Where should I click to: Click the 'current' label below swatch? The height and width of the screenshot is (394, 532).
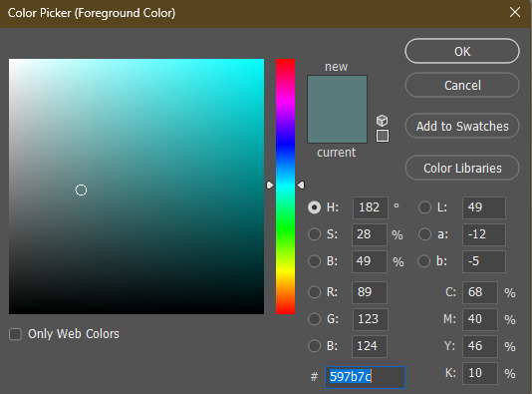pos(336,153)
